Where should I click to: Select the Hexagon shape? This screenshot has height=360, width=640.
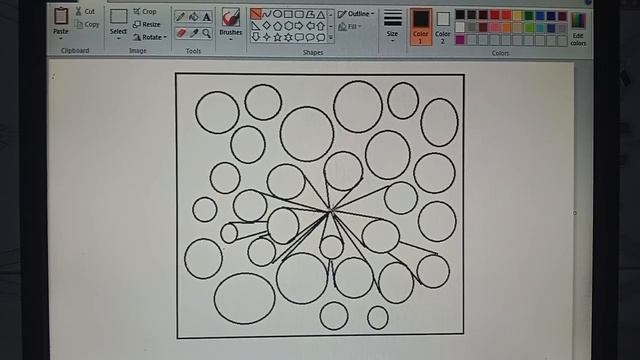point(288,26)
